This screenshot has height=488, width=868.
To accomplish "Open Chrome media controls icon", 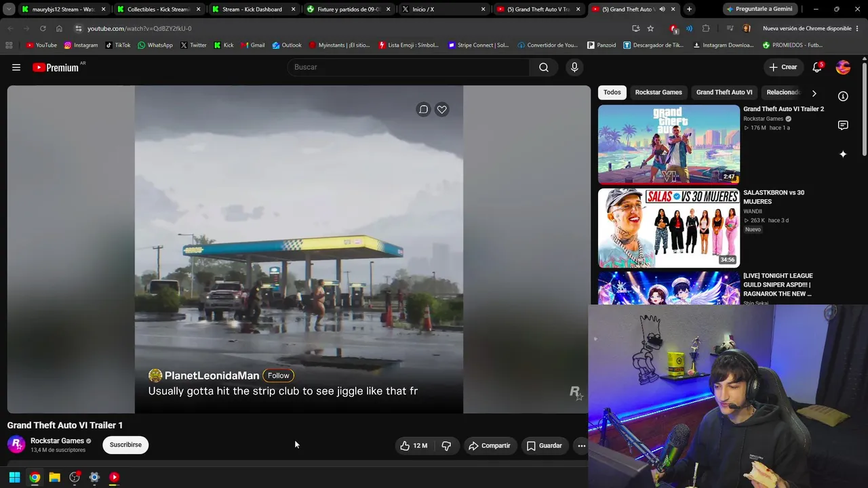I will 730,28.
